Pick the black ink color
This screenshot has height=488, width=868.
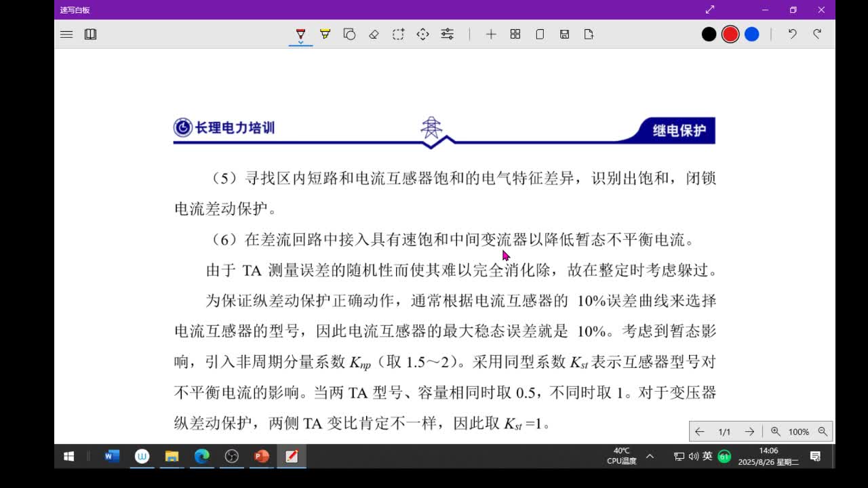[709, 34]
